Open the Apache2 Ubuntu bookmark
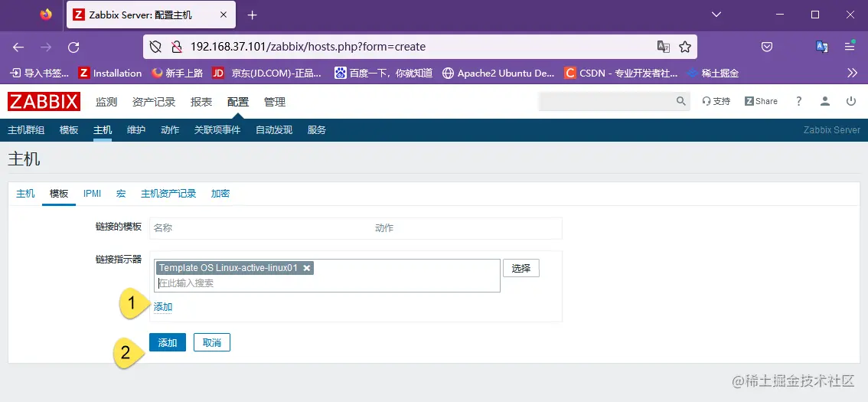Screen dimensions: 868x402 pyautogui.click(x=498, y=73)
